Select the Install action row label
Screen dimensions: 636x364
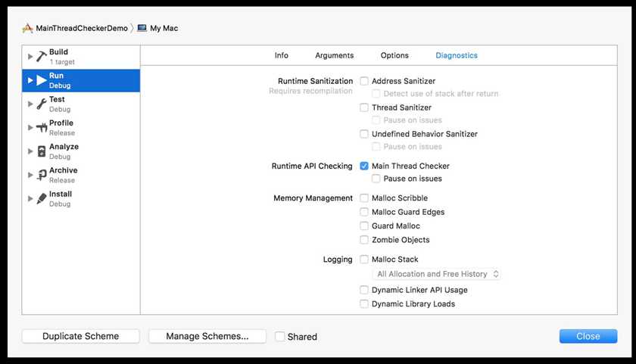[x=61, y=194]
